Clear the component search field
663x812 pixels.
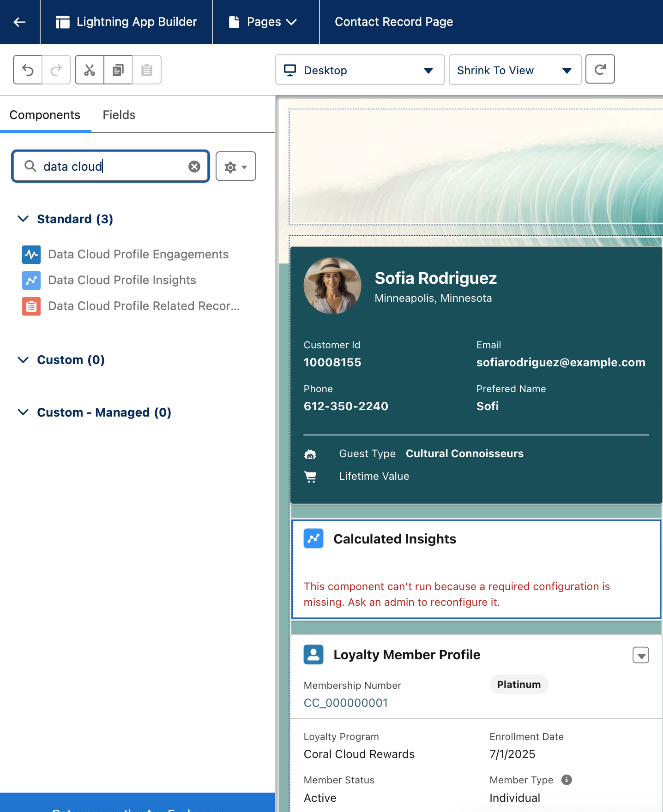[194, 167]
